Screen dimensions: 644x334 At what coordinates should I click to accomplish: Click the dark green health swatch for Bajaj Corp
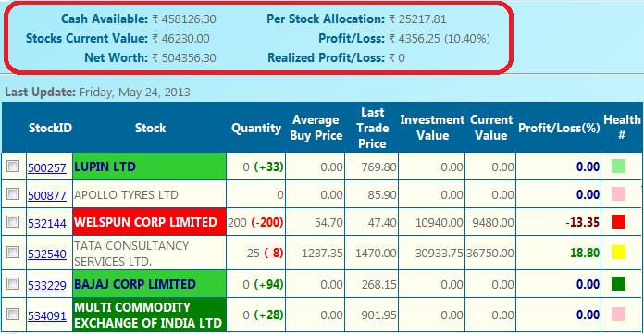pyautogui.click(x=618, y=283)
